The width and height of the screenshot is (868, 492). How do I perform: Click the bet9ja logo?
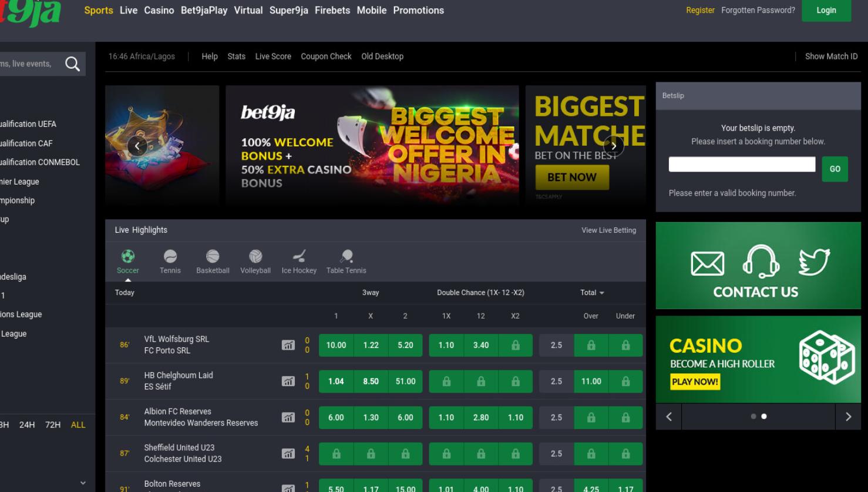(x=29, y=13)
